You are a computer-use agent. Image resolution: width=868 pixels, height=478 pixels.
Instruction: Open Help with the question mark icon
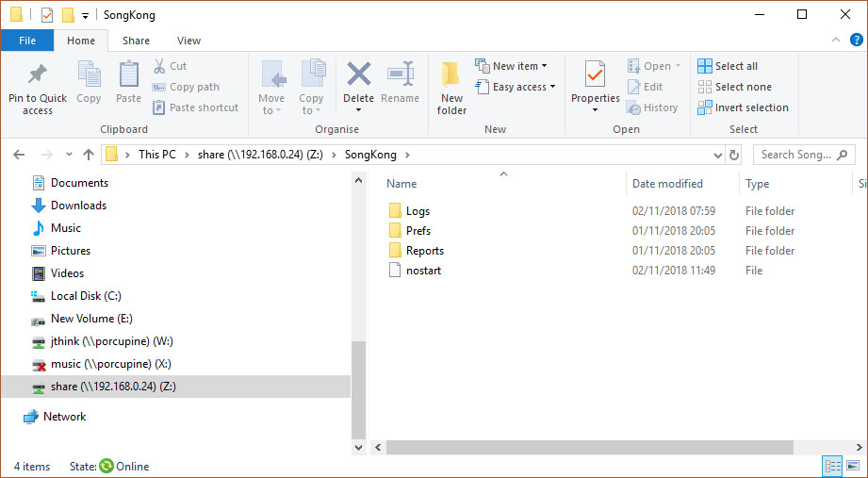pyautogui.click(x=857, y=40)
